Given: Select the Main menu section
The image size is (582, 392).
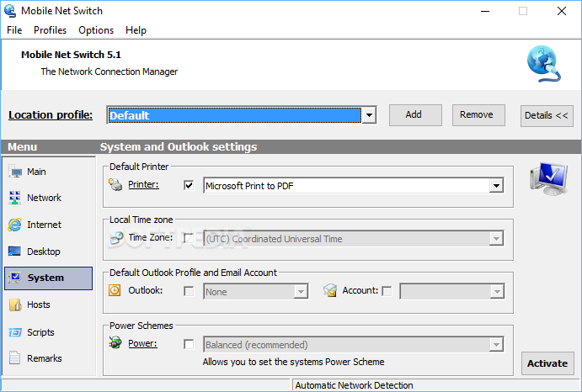Looking at the screenshot, I should (48, 172).
